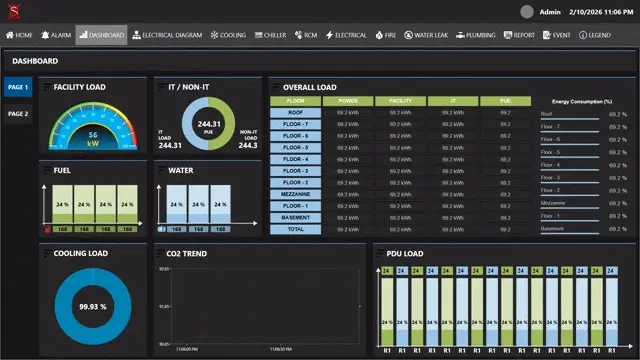
Task: Click the flame icon beside Fire
Action: [379, 35]
